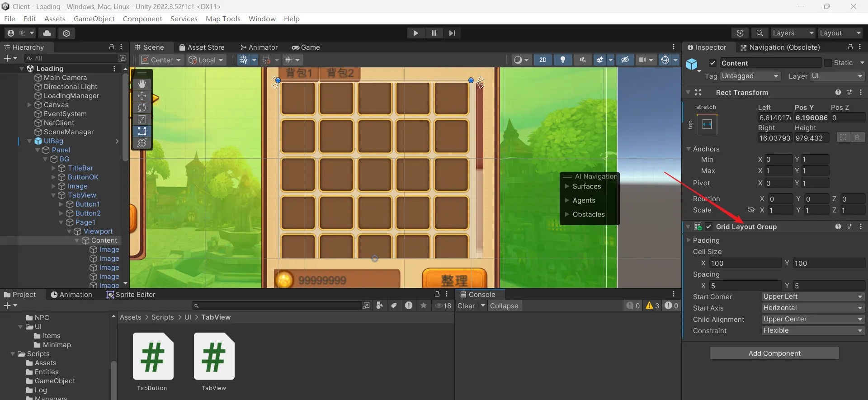
Task: Select the Rect tool in scene toolbar
Action: (x=142, y=131)
